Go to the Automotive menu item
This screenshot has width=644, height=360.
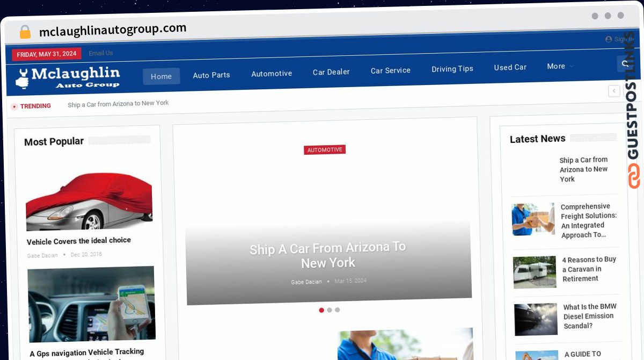[x=272, y=74]
